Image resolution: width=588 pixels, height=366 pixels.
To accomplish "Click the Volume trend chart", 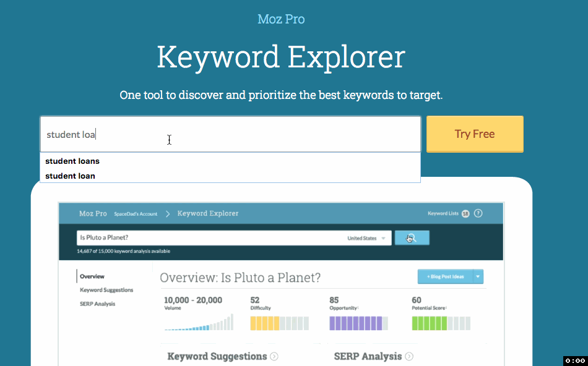I will click(198, 322).
